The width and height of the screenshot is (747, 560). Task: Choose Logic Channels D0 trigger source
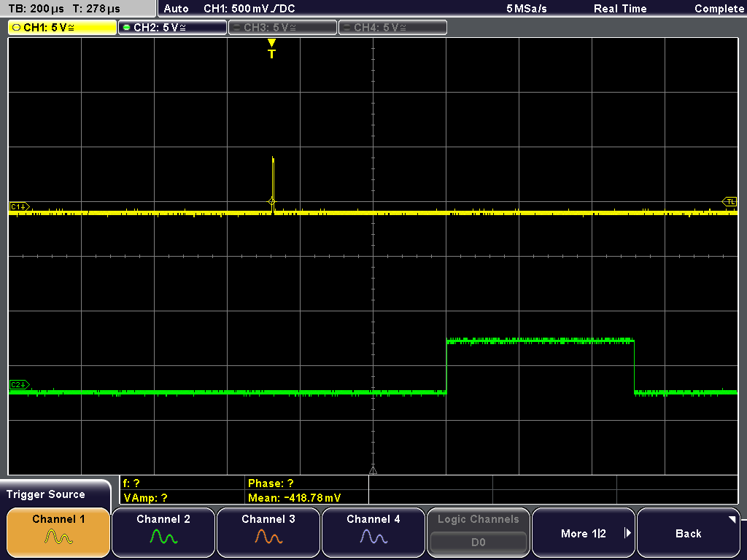479,532
